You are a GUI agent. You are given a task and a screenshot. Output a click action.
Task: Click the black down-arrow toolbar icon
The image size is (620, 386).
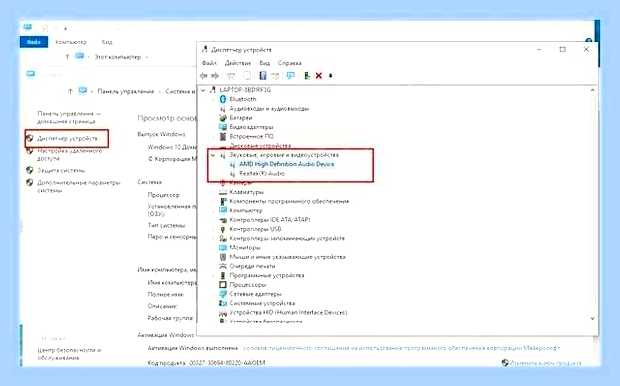point(331,76)
